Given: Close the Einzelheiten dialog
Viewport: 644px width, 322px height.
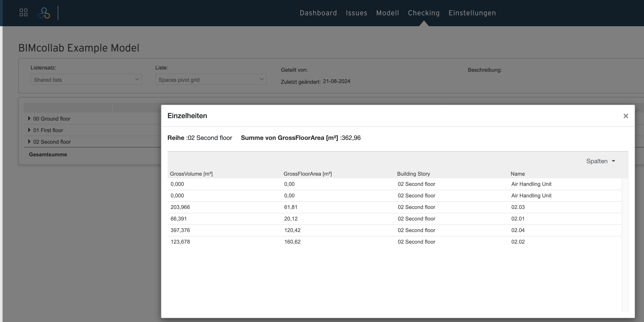Looking at the screenshot, I should 626,116.
